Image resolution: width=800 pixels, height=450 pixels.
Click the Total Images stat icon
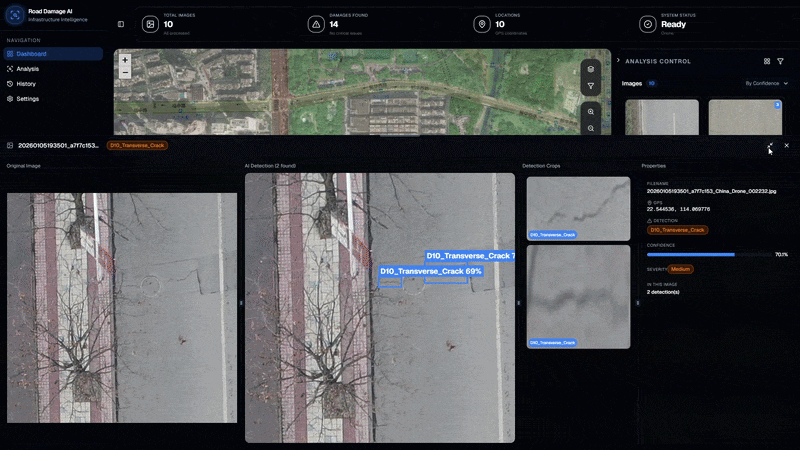(x=150, y=24)
